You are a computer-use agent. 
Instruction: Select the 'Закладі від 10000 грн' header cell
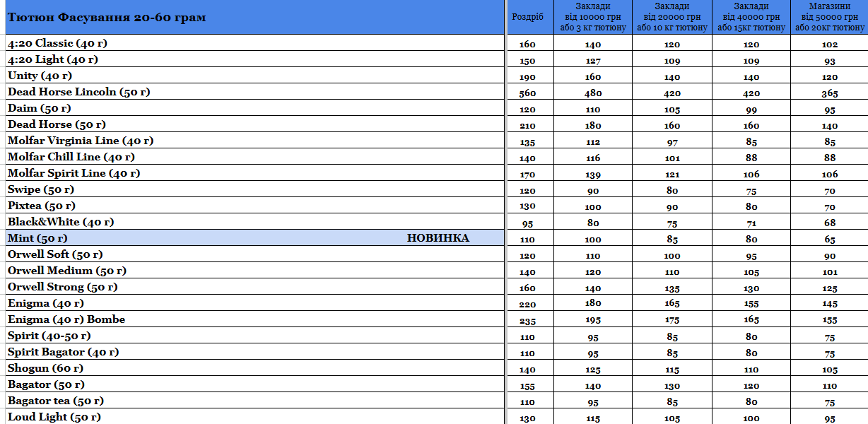point(592,17)
